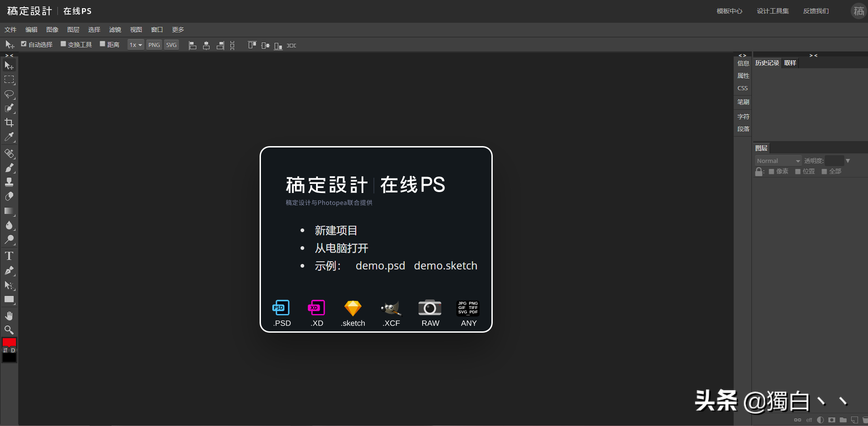Click the add layer mask icon

[832, 420]
